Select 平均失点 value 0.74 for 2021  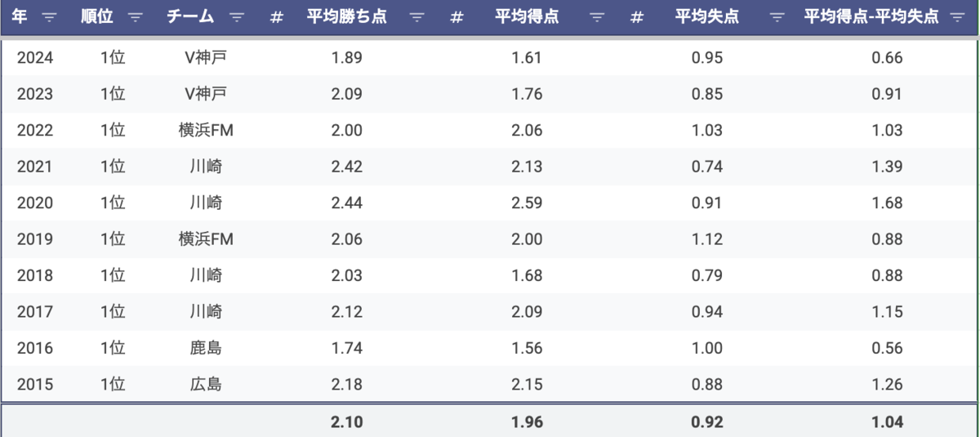(x=707, y=167)
